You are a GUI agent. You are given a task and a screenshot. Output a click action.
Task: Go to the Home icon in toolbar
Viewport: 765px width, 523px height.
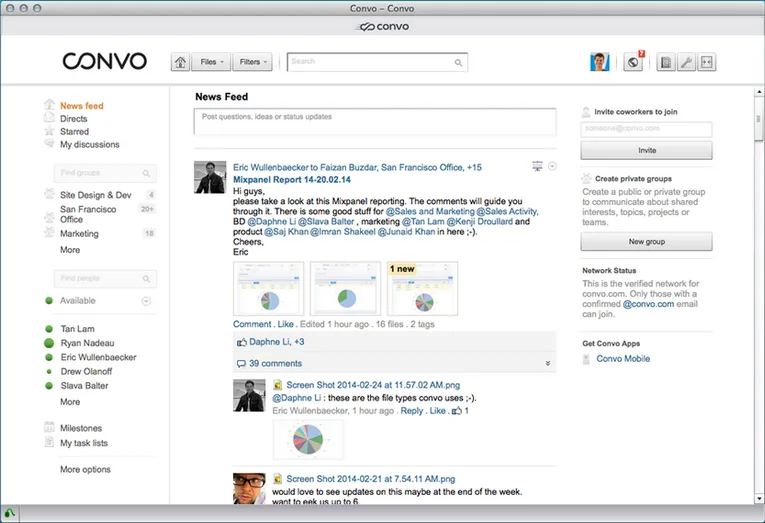180,62
